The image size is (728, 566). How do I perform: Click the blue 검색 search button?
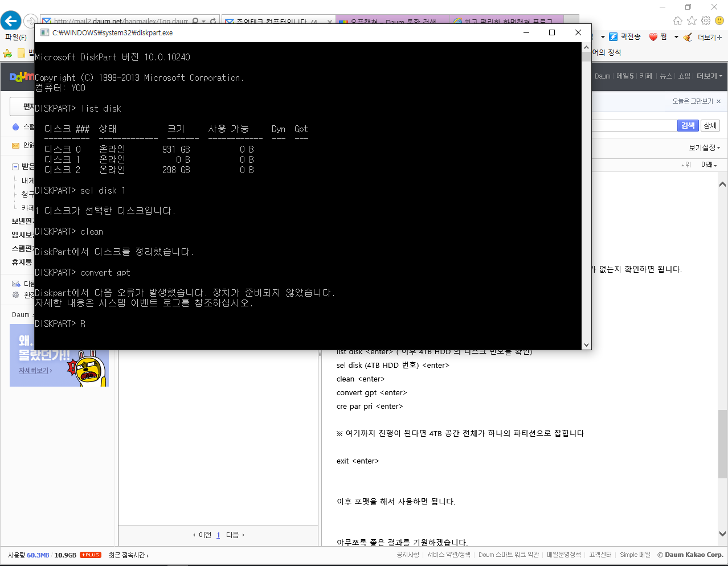coord(688,126)
